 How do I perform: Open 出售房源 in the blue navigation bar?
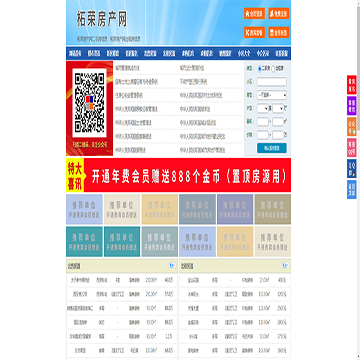(x=150, y=53)
